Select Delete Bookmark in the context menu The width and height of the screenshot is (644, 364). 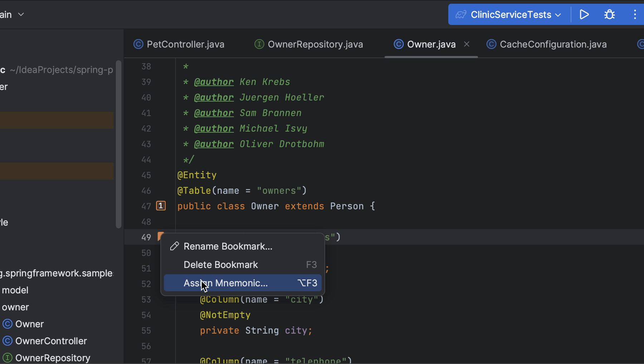pos(220,265)
